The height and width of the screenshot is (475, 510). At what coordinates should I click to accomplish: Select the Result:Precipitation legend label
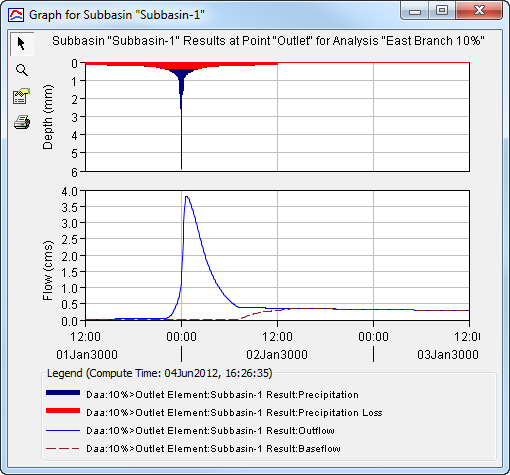pyautogui.click(x=222, y=395)
